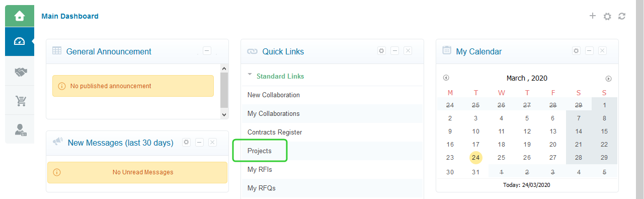This screenshot has width=644, height=199.
Task: Add a widget with the plus icon
Action: [x=593, y=16]
